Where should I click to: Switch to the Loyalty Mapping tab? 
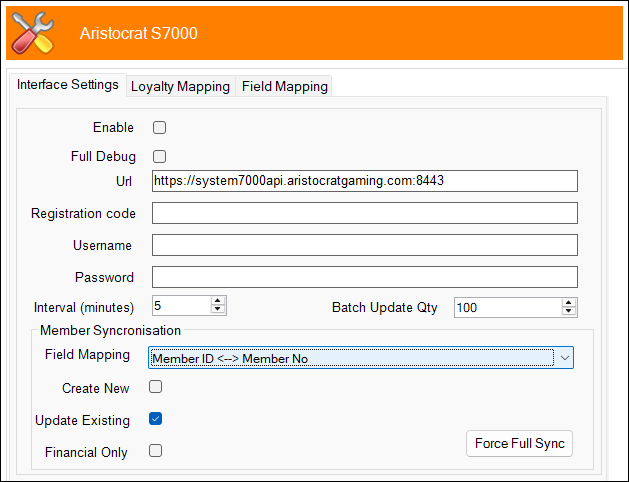pos(181,86)
